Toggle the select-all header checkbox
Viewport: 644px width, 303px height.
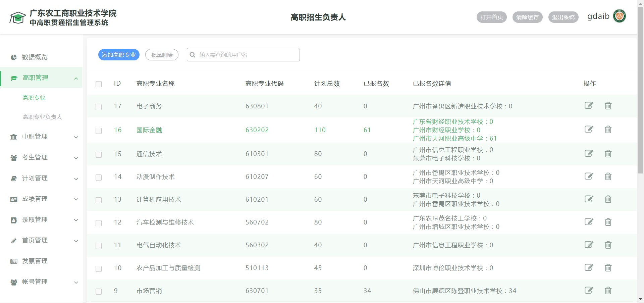pos(99,84)
